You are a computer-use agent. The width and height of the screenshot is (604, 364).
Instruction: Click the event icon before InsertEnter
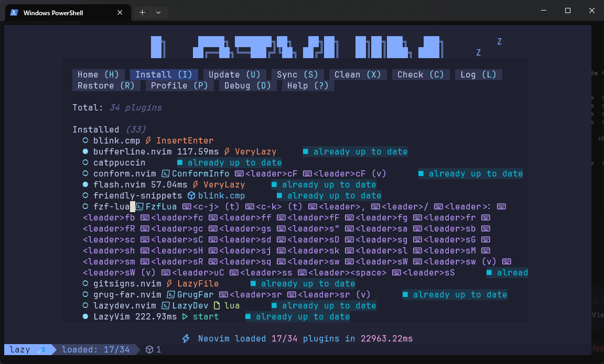tap(148, 141)
